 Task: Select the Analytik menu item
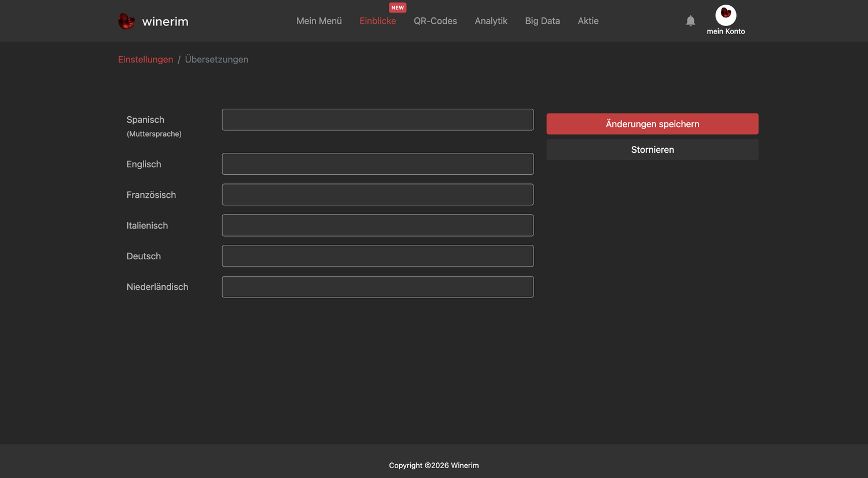click(x=491, y=21)
